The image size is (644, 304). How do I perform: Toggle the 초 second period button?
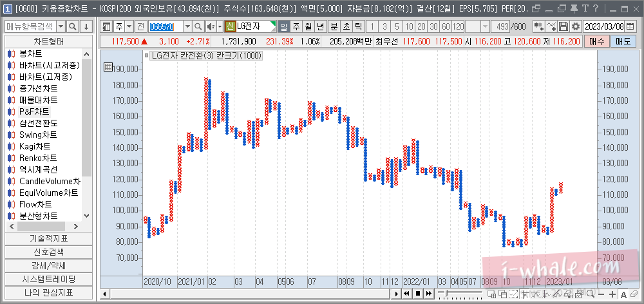pyautogui.click(x=346, y=26)
